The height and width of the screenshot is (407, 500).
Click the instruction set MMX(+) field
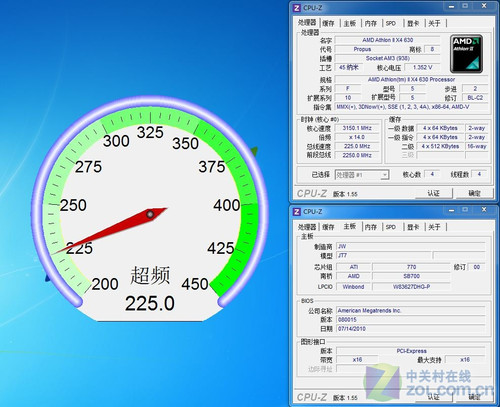(x=411, y=107)
